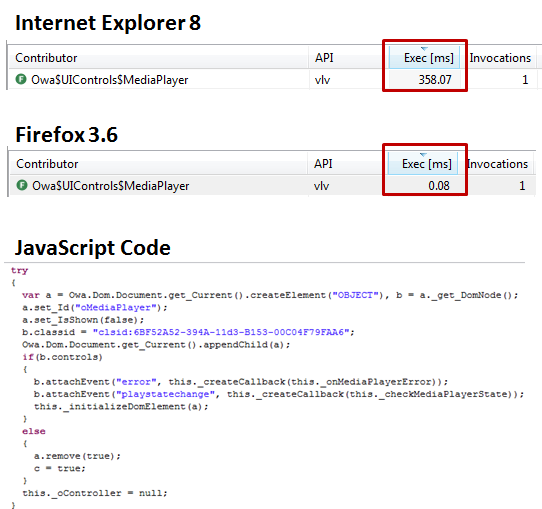Click the Internet Explorer 8 heading
The width and height of the screenshot is (542, 509).
point(108,23)
